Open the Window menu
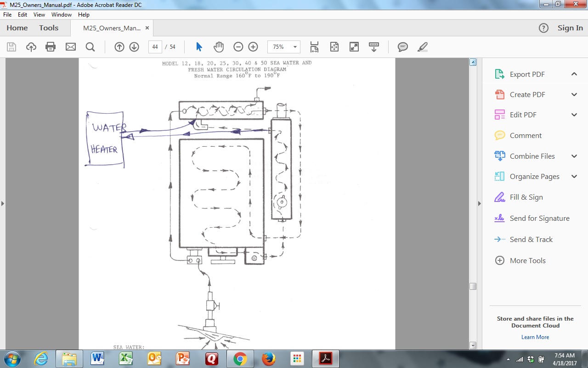 [62, 15]
